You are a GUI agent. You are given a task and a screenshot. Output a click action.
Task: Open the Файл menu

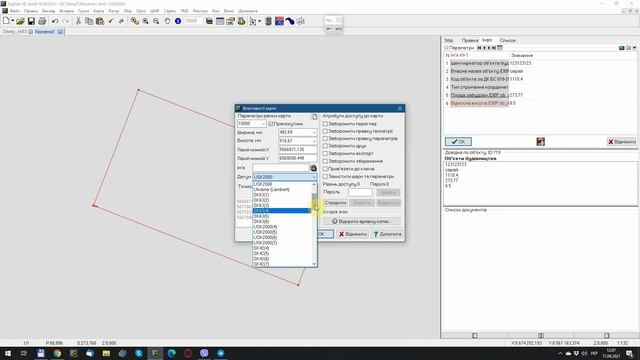(15, 11)
